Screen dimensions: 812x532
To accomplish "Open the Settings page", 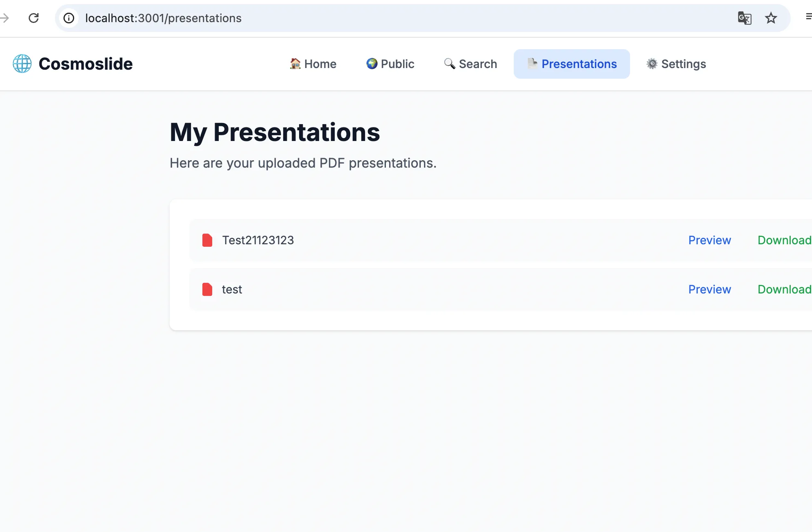I will 676,64.
